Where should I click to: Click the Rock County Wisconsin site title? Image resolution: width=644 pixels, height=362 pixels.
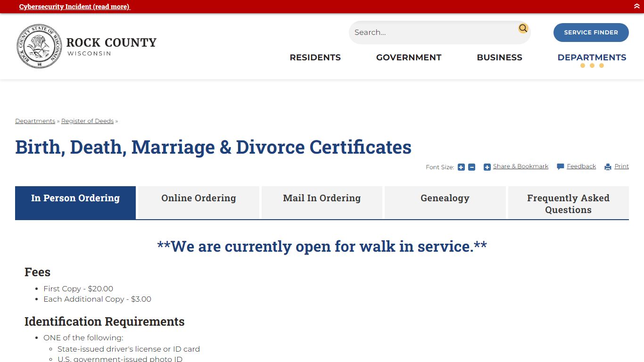point(111,46)
